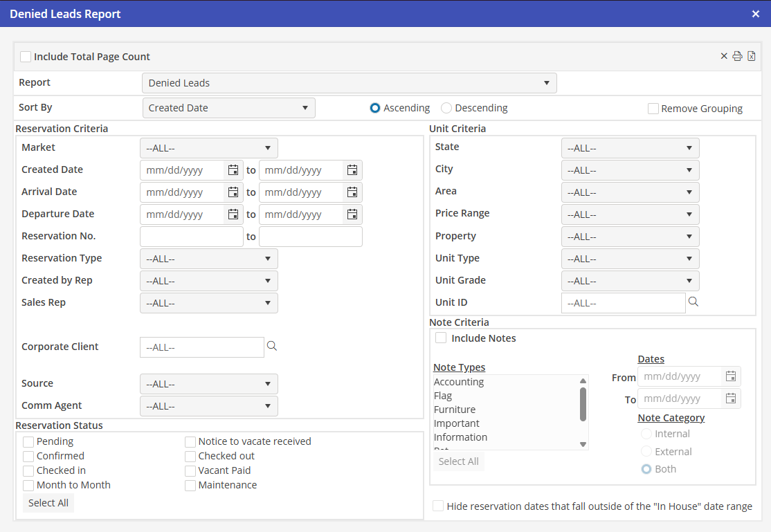Click Select All under Reservation Status
The width and height of the screenshot is (771, 532).
click(x=48, y=503)
